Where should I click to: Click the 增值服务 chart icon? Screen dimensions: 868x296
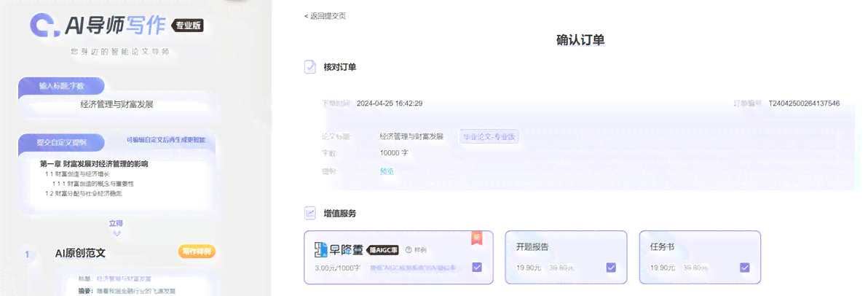310,213
